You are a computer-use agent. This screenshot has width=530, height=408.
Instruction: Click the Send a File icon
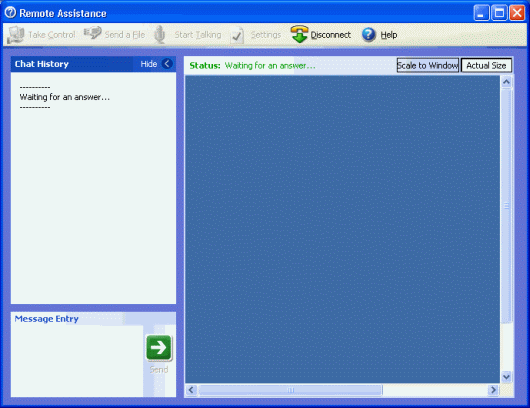(x=93, y=33)
